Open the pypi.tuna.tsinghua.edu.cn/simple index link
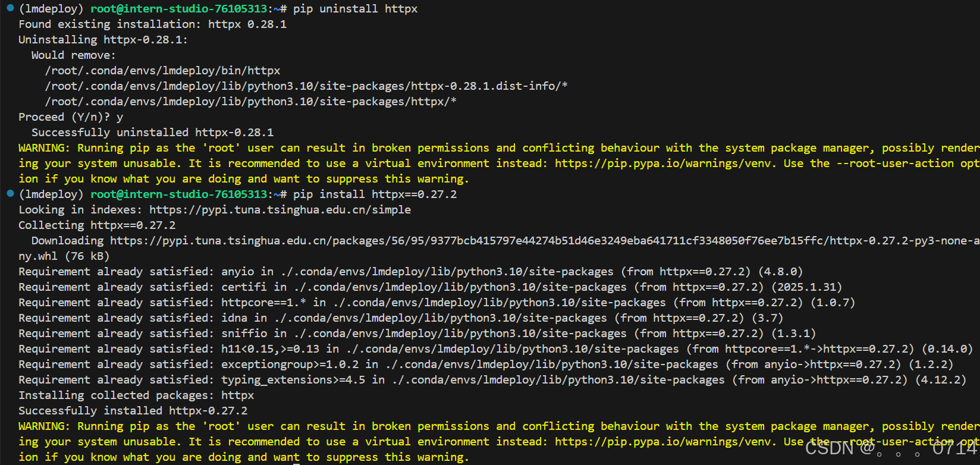980x465 pixels. pyautogui.click(x=280, y=209)
